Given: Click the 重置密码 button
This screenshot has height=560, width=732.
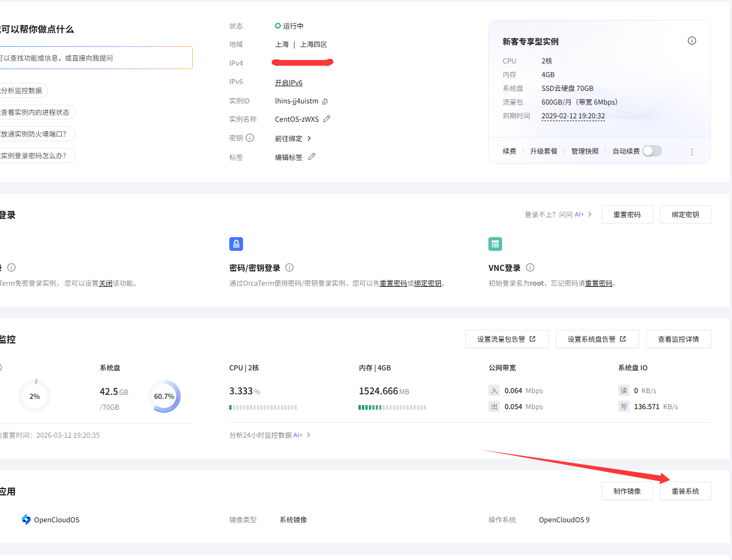Looking at the screenshot, I should click(627, 214).
